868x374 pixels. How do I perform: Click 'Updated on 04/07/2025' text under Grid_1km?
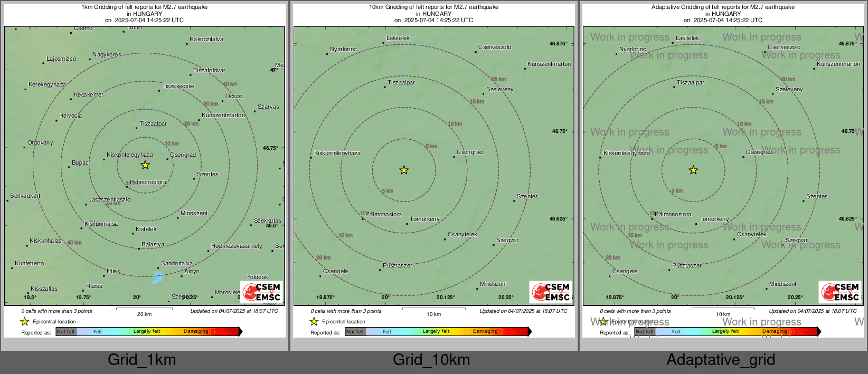[x=234, y=311]
